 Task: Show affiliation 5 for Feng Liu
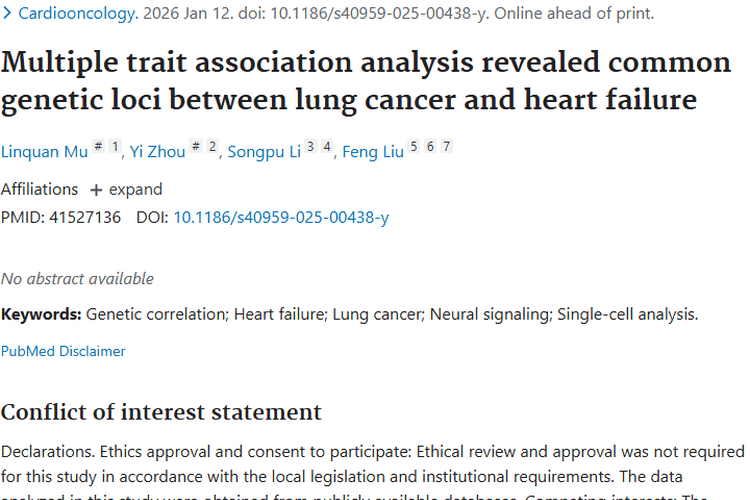(414, 147)
